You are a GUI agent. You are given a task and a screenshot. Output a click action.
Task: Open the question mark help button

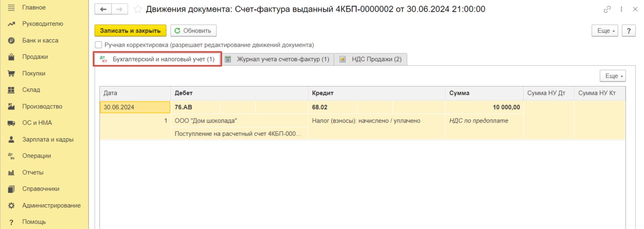tap(629, 31)
